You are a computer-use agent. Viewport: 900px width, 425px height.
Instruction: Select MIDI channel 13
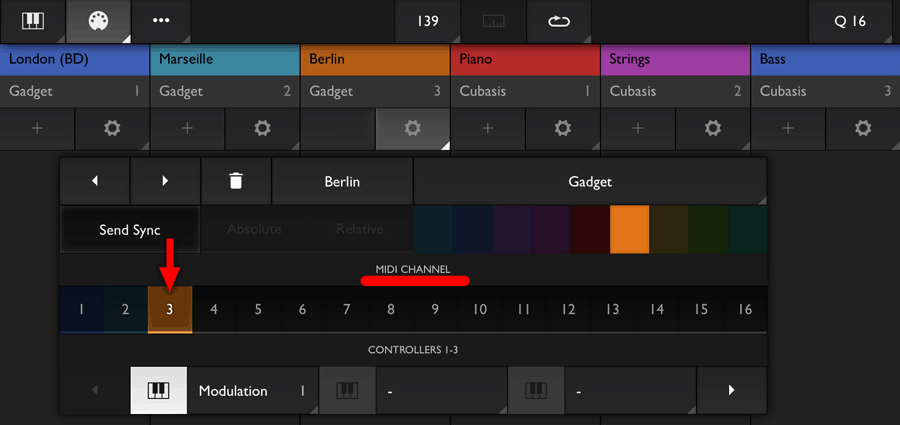[x=612, y=310]
